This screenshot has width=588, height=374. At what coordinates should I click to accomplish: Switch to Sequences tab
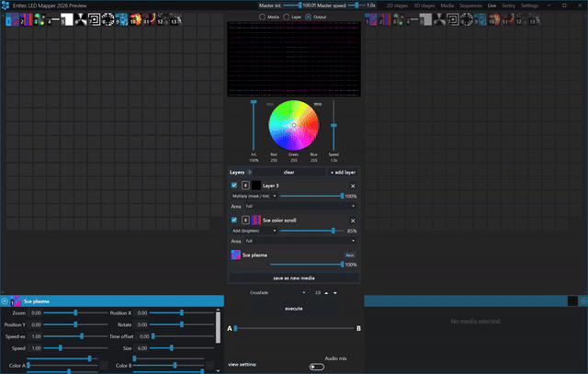click(470, 6)
